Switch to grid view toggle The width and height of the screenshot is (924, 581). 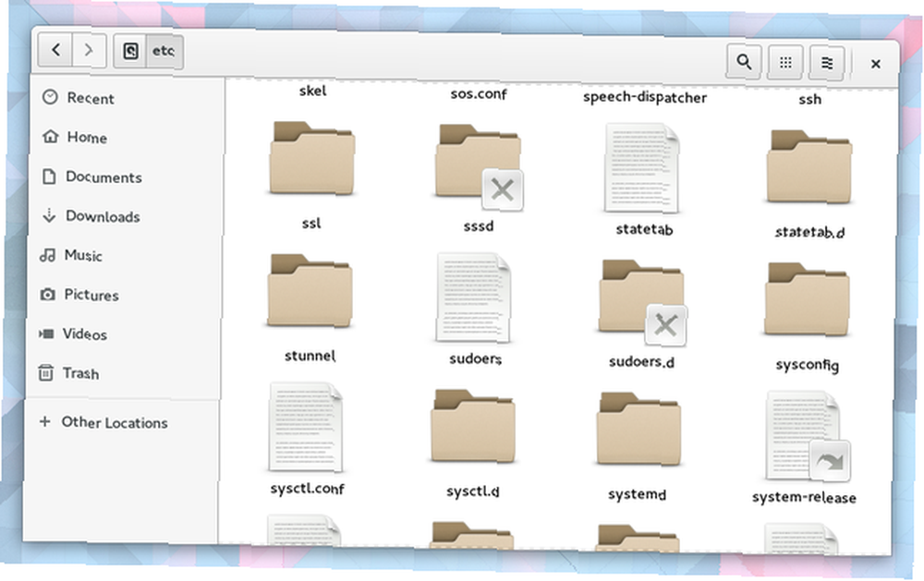784,63
